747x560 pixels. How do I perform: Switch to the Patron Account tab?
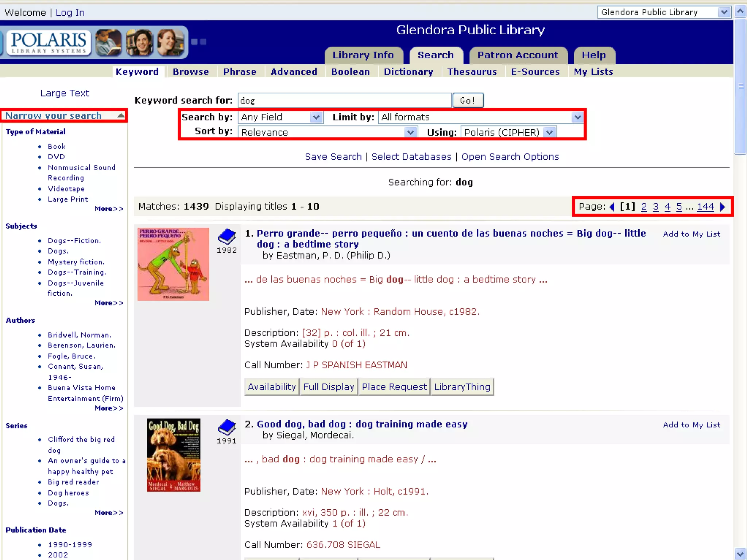[x=518, y=55]
